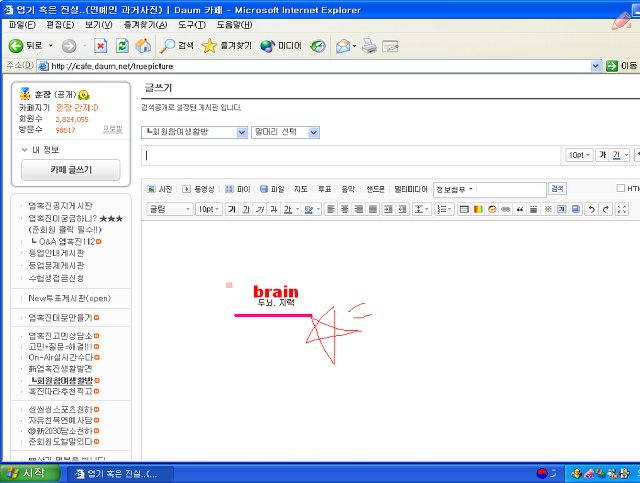Open the History clock icon

(318, 46)
